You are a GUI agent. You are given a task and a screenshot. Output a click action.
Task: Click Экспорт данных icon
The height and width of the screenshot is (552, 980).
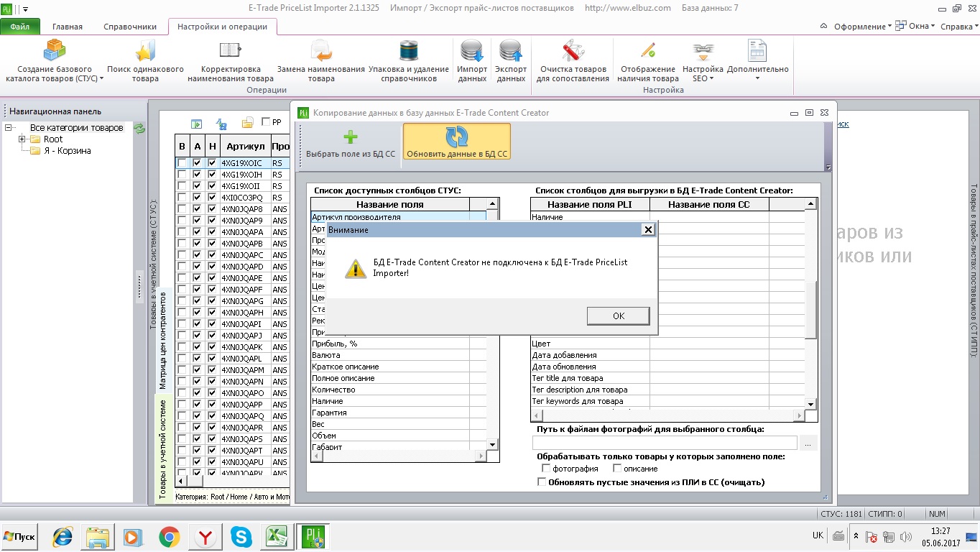pyautogui.click(x=511, y=61)
